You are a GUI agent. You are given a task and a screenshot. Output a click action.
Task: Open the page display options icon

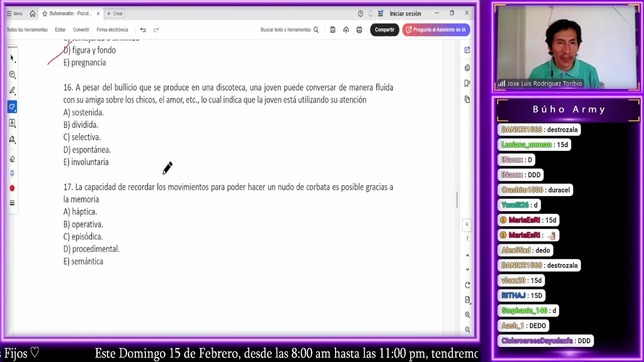(x=467, y=300)
